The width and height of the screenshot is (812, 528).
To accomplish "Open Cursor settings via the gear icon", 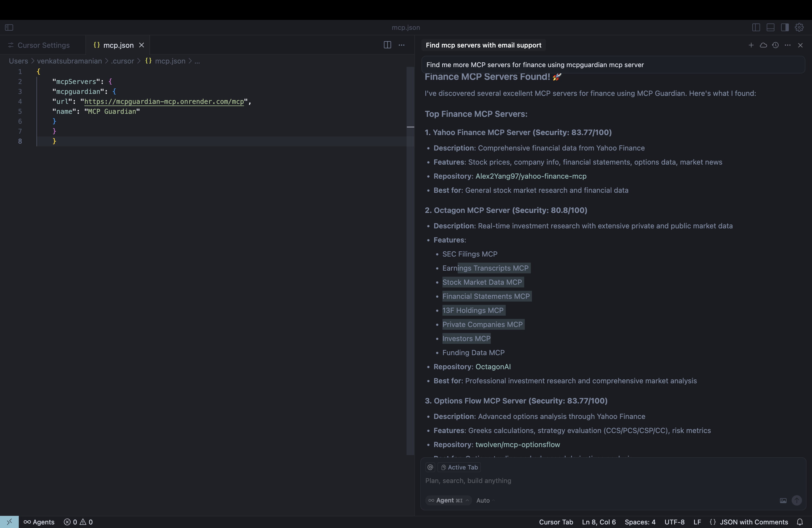I will (x=799, y=27).
